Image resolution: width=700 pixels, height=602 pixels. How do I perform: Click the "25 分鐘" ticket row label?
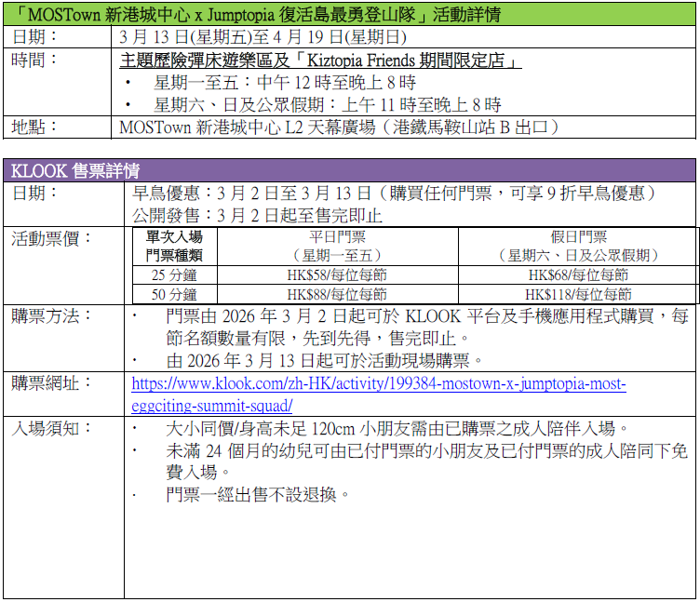pyautogui.click(x=174, y=275)
